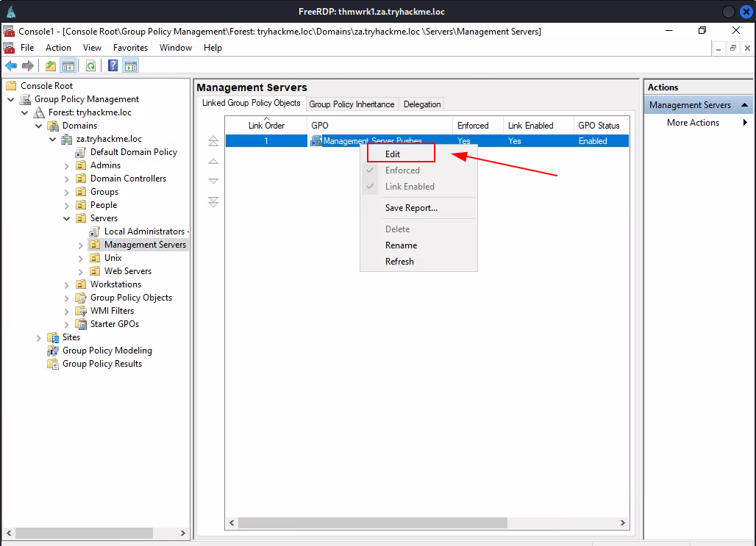Choose Save Report... from context menu
This screenshot has height=546, width=756.
[x=418, y=208]
